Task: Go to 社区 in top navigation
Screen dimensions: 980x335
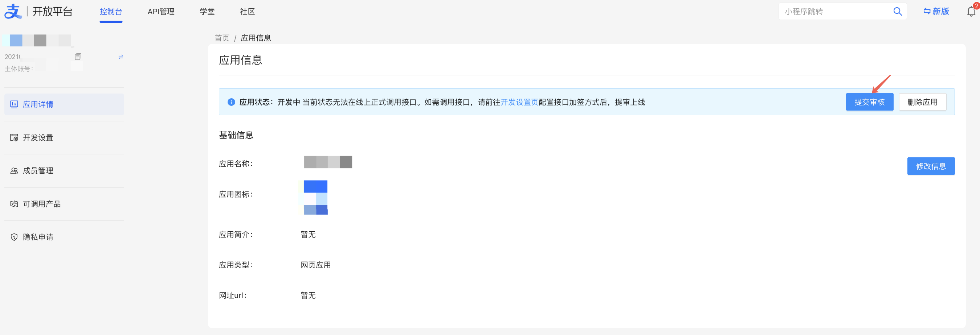Action: [x=247, y=11]
